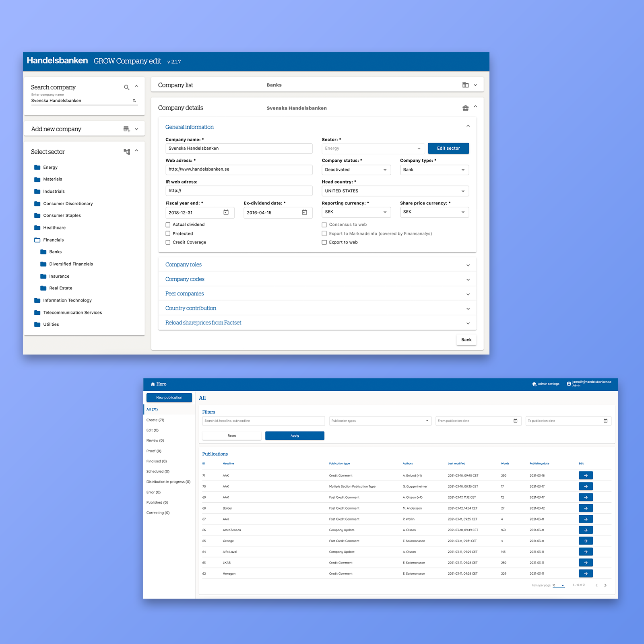Click the Add new company building icon
This screenshot has width=644, height=644.
click(126, 129)
